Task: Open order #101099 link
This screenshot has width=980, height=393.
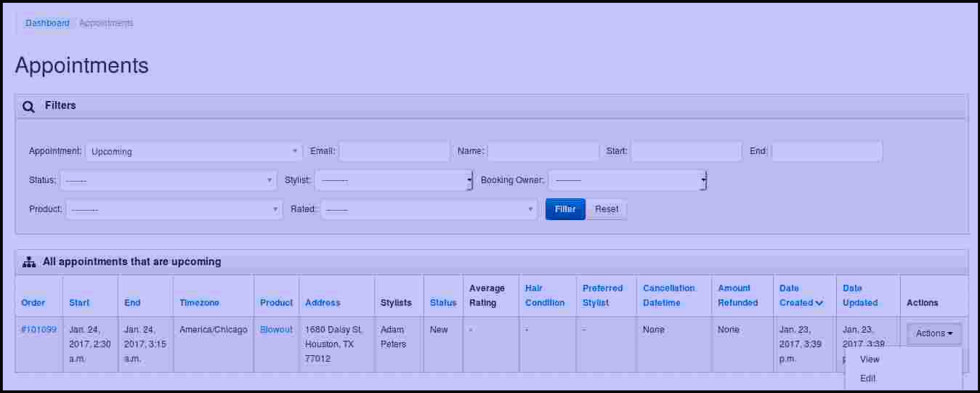Action: [x=39, y=330]
